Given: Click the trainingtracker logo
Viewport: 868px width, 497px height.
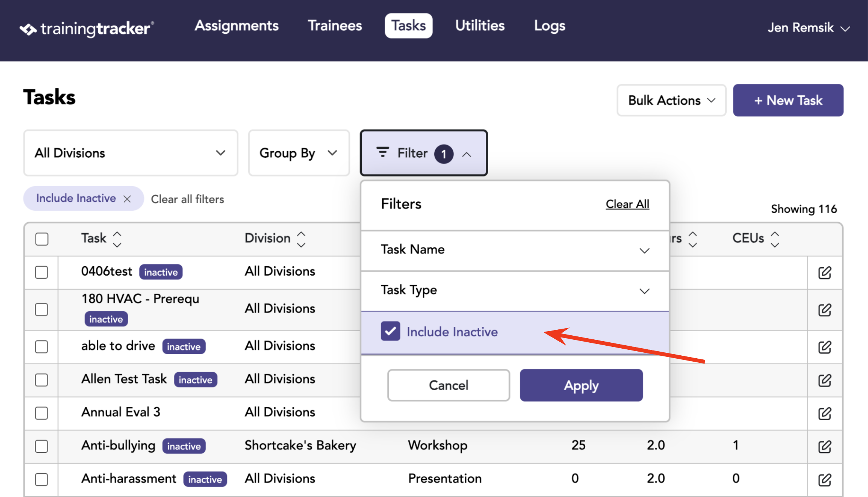Looking at the screenshot, I should pyautogui.click(x=87, y=28).
